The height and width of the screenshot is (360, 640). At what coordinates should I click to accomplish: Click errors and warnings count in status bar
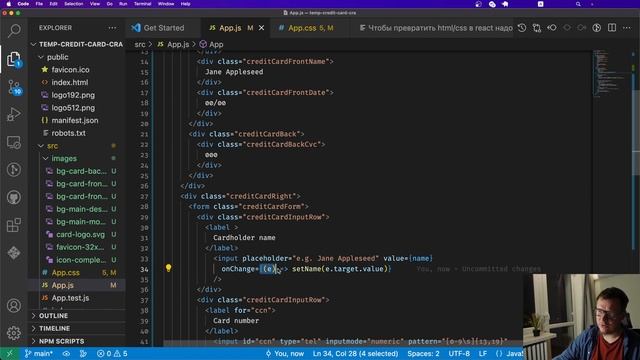pyautogui.click(x=112, y=353)
